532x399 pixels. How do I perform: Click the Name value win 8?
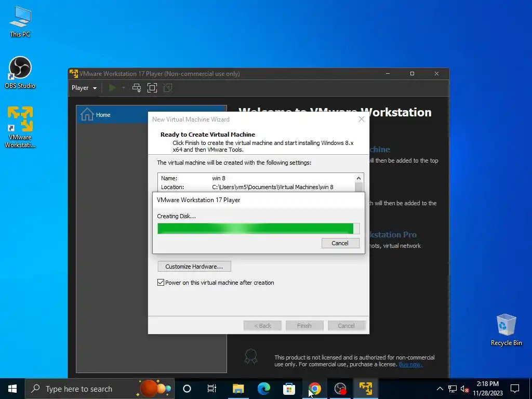point(219,178)
